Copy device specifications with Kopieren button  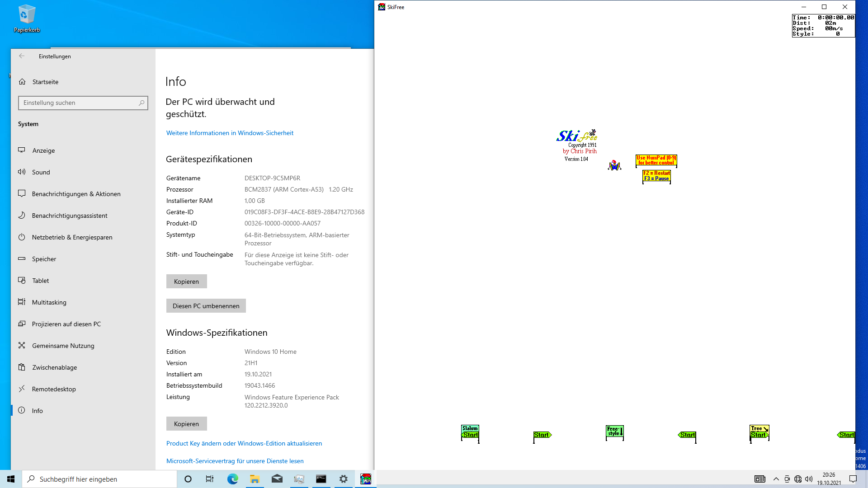click(186, 282)
